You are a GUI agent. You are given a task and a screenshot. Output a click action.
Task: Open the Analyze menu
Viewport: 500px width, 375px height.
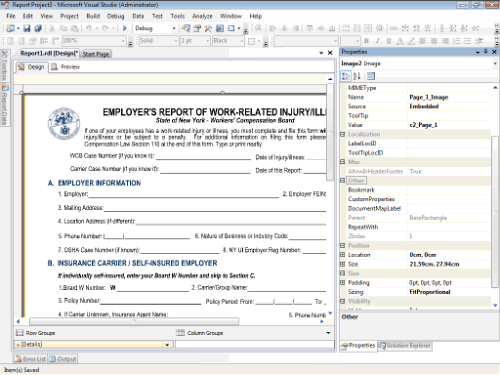coord(202,16)
